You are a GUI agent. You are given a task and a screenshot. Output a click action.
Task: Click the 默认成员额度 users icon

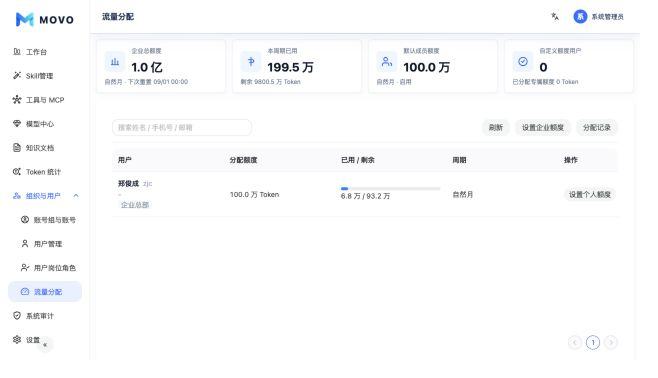point(386,62)
